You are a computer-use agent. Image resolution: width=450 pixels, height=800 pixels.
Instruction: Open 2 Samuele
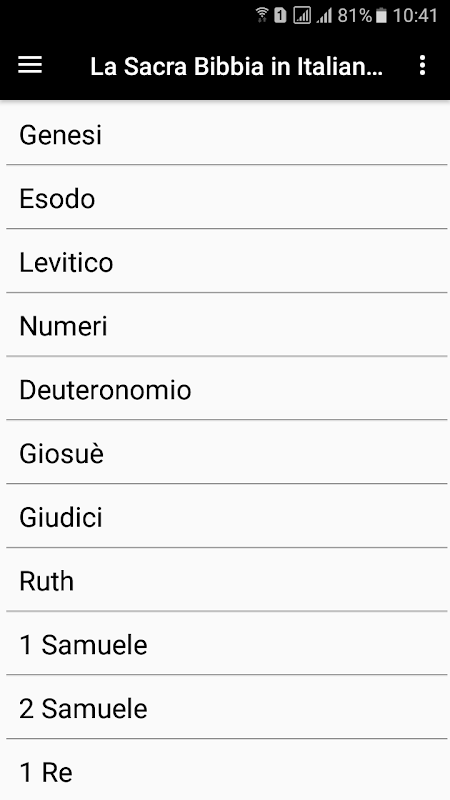pyautogui.click(x=227, y=708)
